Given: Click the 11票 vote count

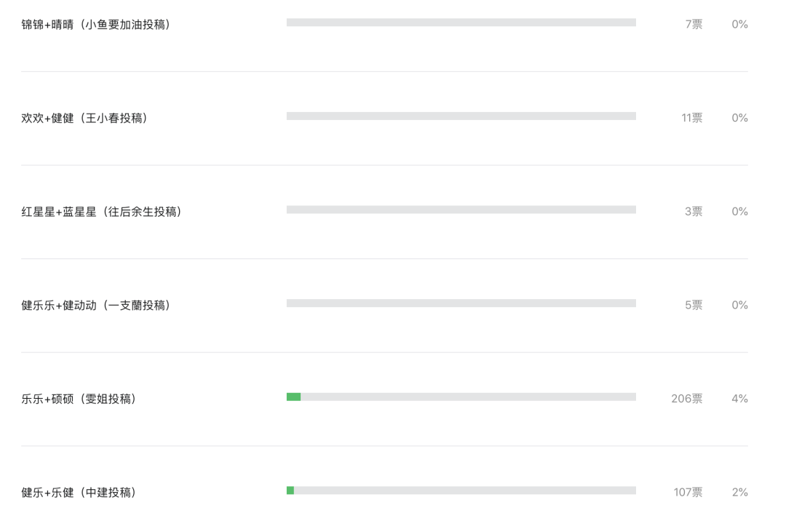Looking at the screenshot, I should [x=692, y=118].
